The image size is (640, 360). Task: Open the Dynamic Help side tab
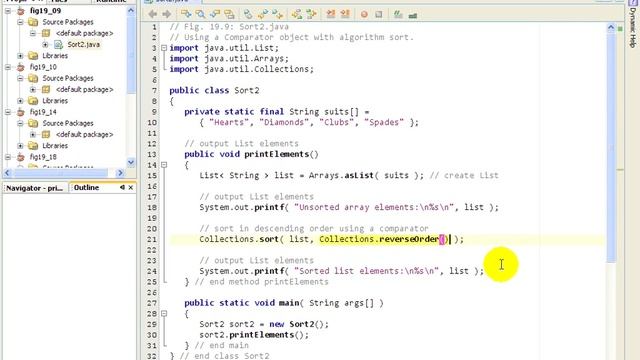click(633, 27)
